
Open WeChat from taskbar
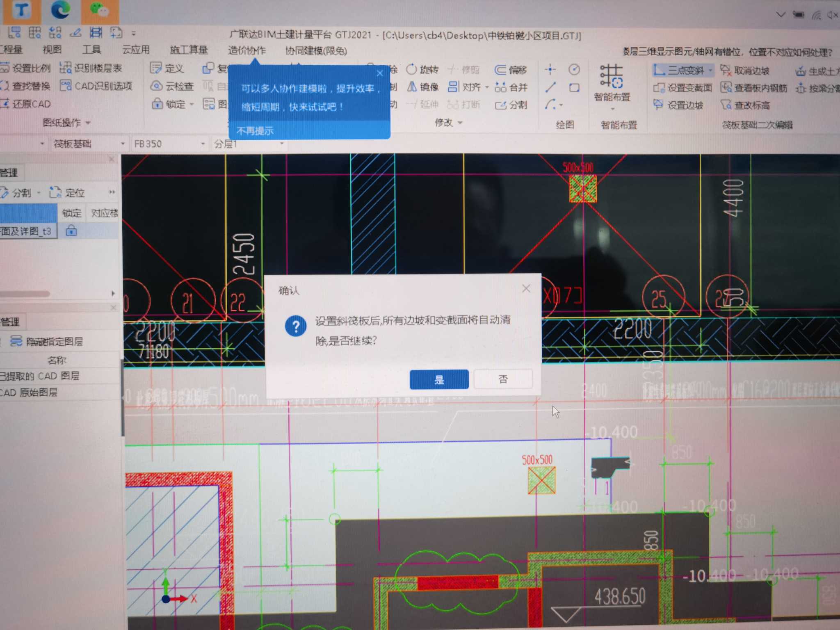pos(100,10)
